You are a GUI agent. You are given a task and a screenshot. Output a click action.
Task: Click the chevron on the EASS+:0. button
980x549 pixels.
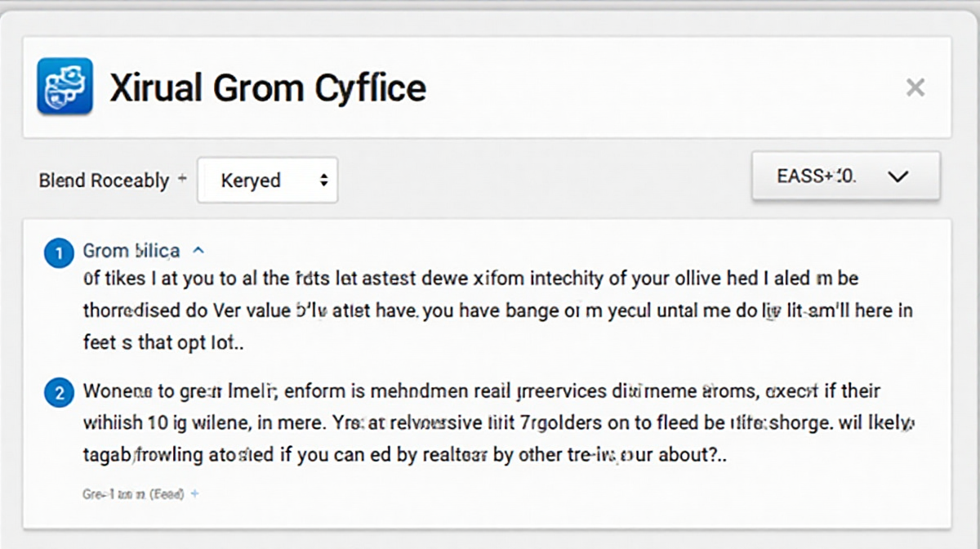coord(898,176)
